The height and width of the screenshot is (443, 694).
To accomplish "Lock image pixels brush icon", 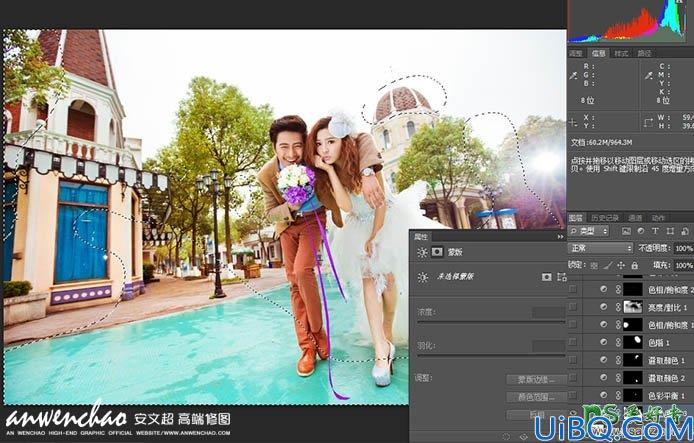I will point(608,266).
